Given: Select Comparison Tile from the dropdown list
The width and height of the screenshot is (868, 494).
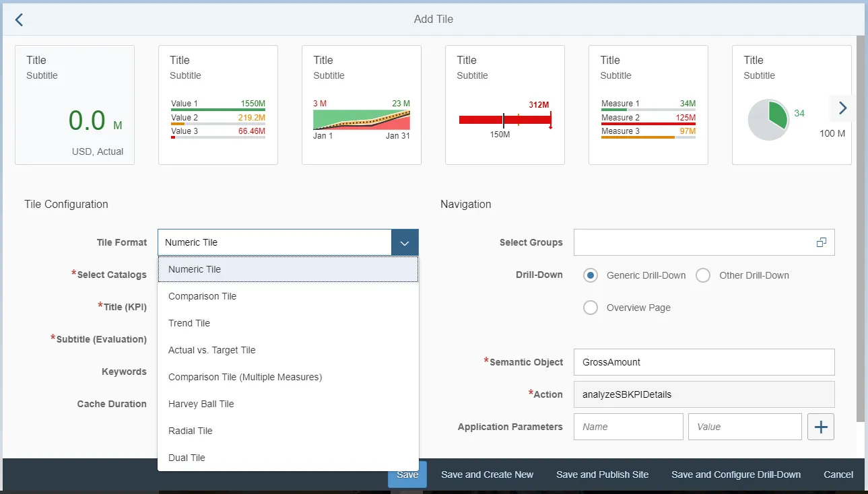Looking at the screenshot, I should 202,296.
